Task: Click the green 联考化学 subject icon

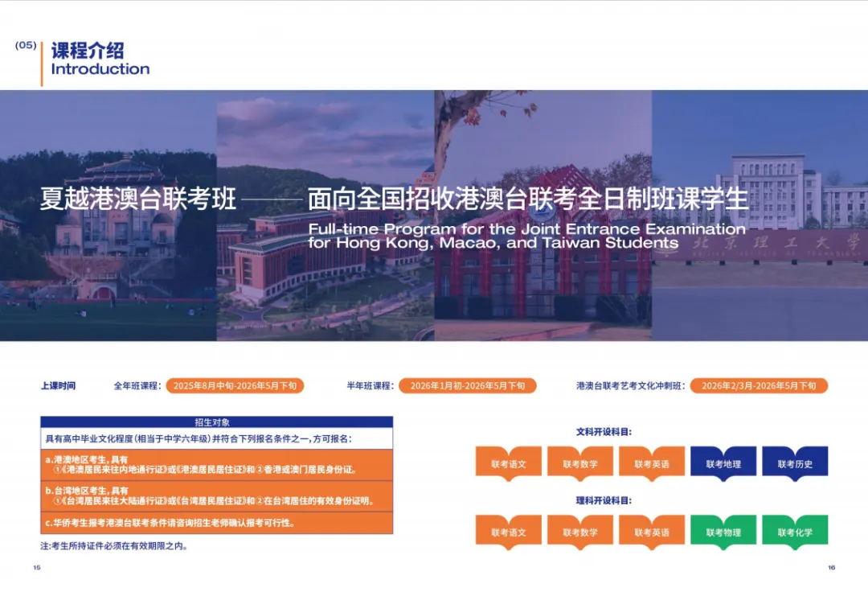Action: 795,532
